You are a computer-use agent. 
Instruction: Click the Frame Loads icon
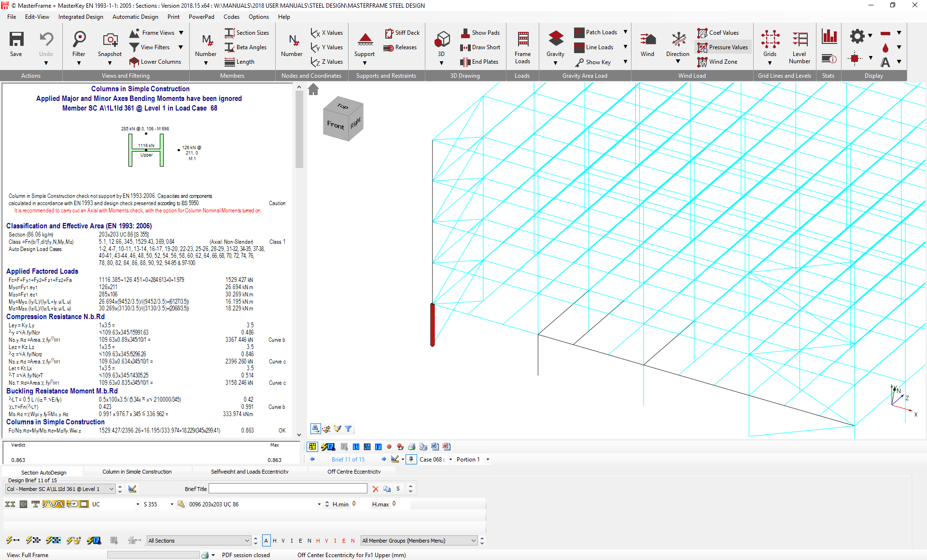coord(523,39)
